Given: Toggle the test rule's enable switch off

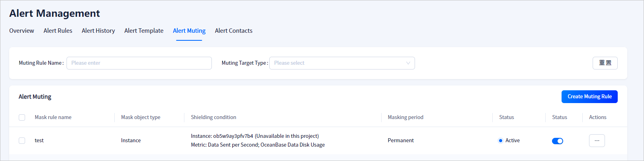Looking at the screenshot, I should point(557,141).
